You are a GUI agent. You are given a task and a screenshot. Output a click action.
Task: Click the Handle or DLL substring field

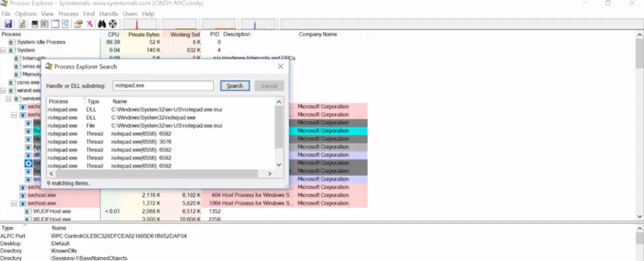pyautogui.click(x=163, y=85)
